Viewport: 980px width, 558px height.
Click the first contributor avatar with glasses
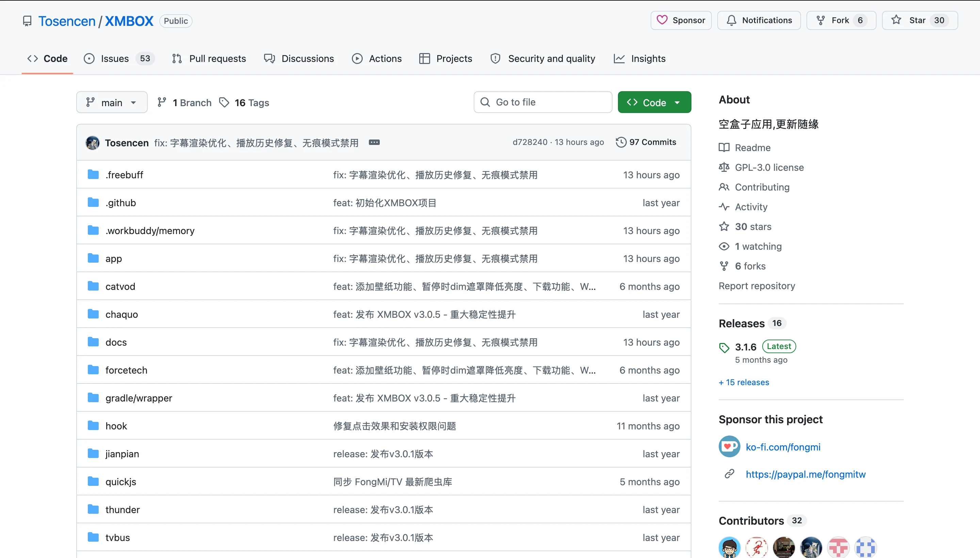729,547
